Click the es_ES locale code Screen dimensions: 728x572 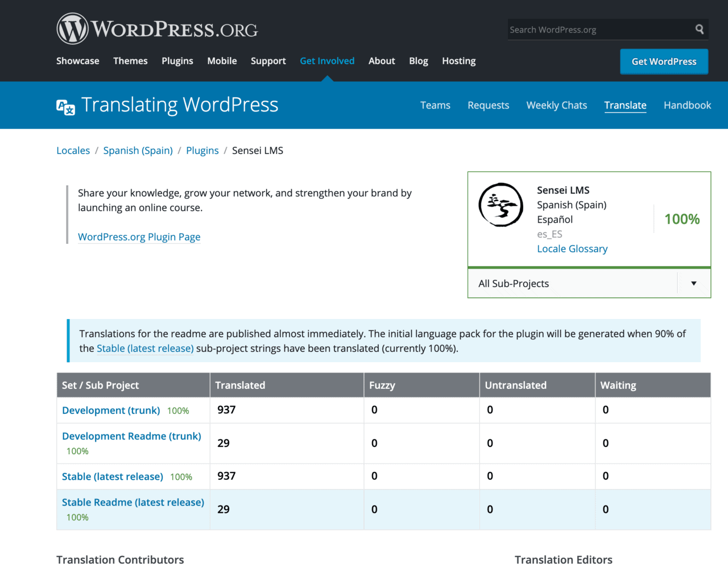click(549, 234)
